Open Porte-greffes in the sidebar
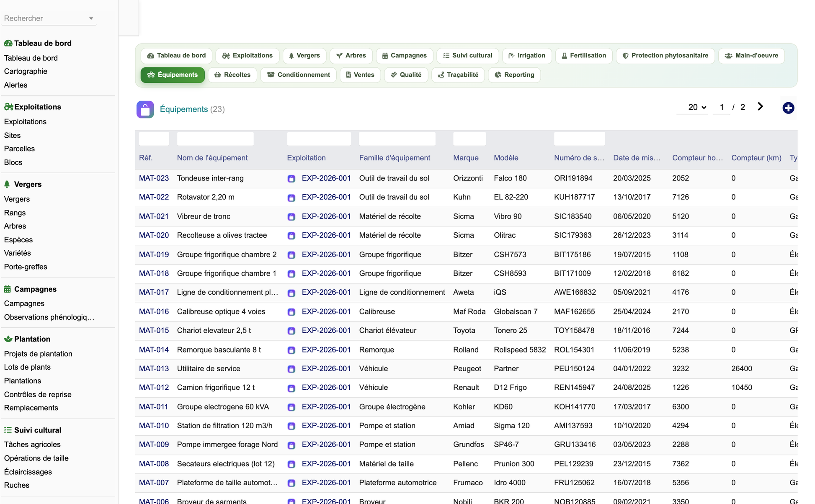Viewport: 815px width, 504px height. 26,267
